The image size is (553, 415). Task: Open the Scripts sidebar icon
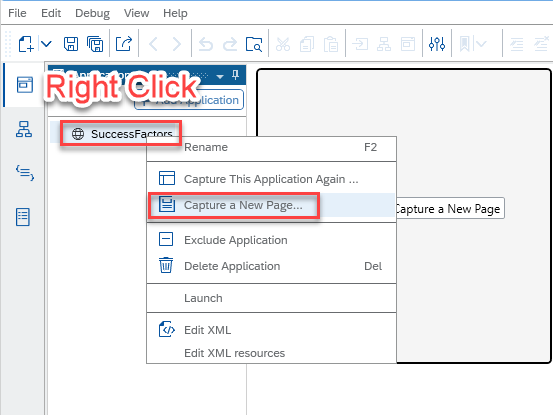click(25, 172)
